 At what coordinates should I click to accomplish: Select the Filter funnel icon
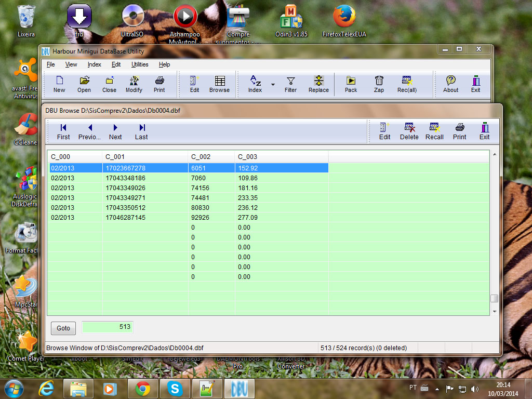(290, 84)
